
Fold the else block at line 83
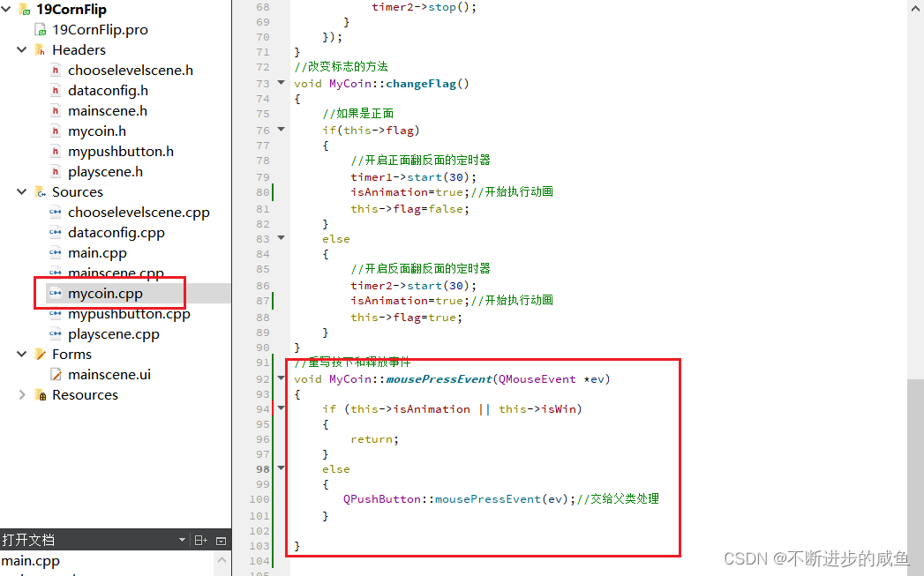pyautogui.click(x=282, y=238)
